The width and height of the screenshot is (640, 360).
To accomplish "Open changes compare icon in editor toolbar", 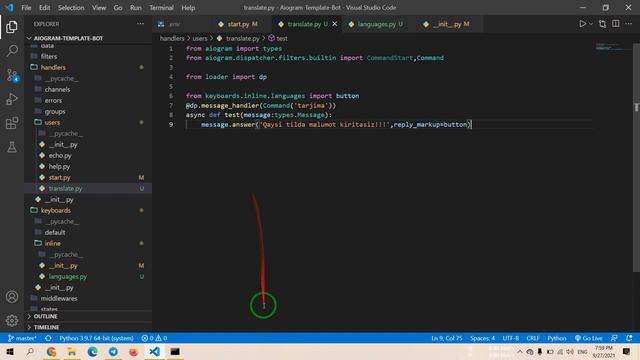I will tap(602, 24).
